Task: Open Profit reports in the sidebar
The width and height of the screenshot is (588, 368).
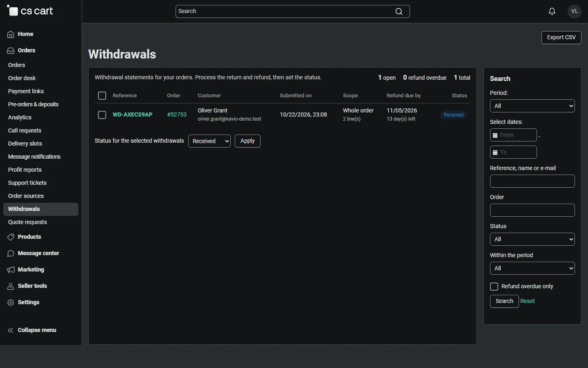Action: 25,170
